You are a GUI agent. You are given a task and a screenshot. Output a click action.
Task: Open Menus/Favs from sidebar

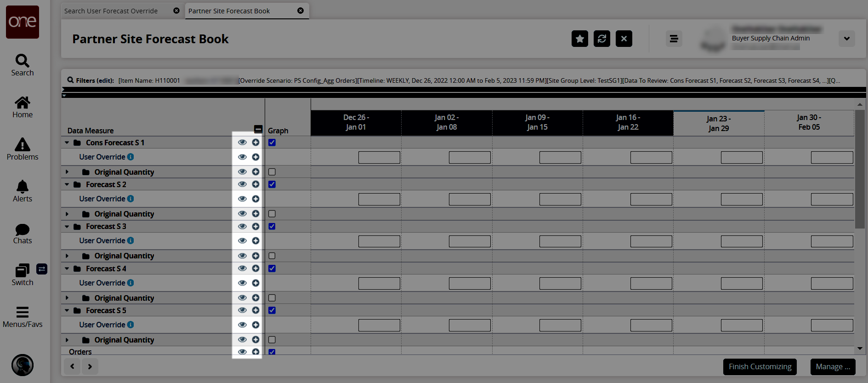[23, 317]
